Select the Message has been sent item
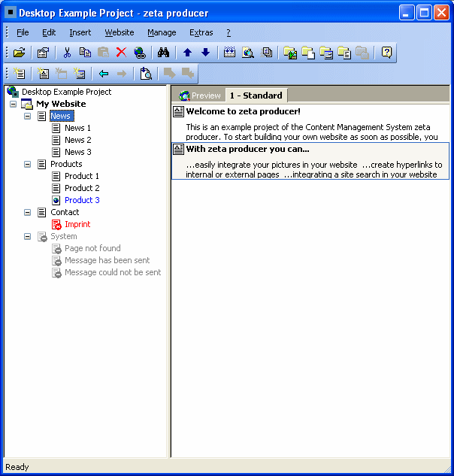 tap(107, 260)
